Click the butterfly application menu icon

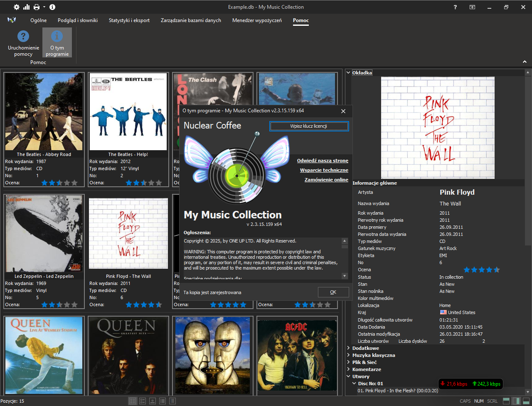click(12, 20)
